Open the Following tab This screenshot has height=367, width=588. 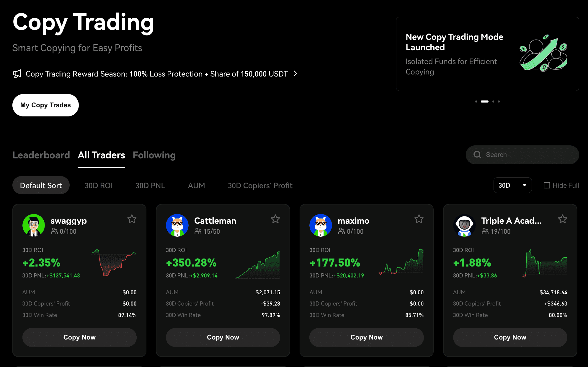[x=154, y=155]
